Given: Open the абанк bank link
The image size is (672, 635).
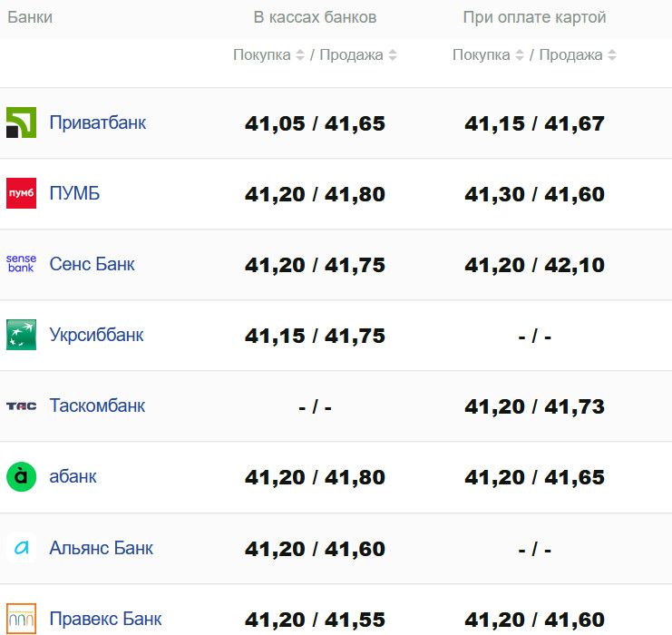Looking at the screenshot, I should [73, 476].
